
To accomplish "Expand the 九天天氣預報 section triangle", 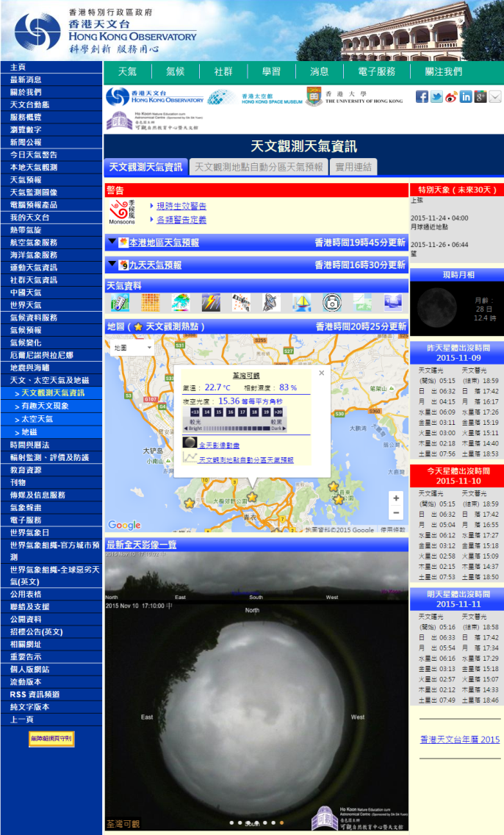I will (112, 264).
